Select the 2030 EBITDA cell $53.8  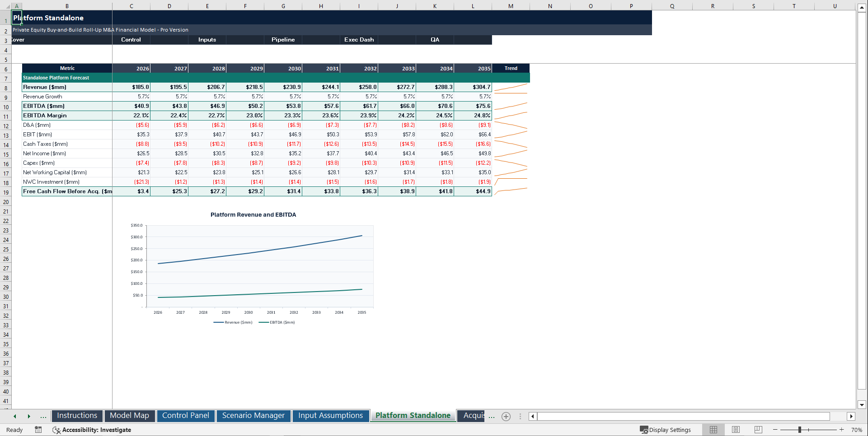[x=283, y=106]
